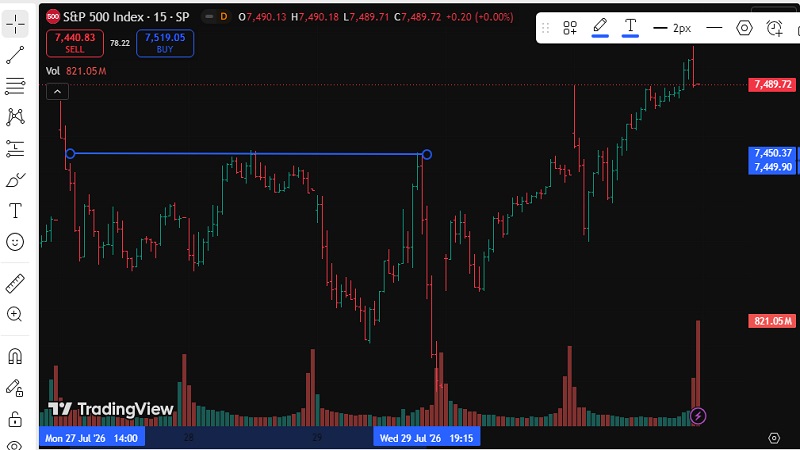
Task: Toggle magnet mode for drawings
Action: tap(15, 356)
